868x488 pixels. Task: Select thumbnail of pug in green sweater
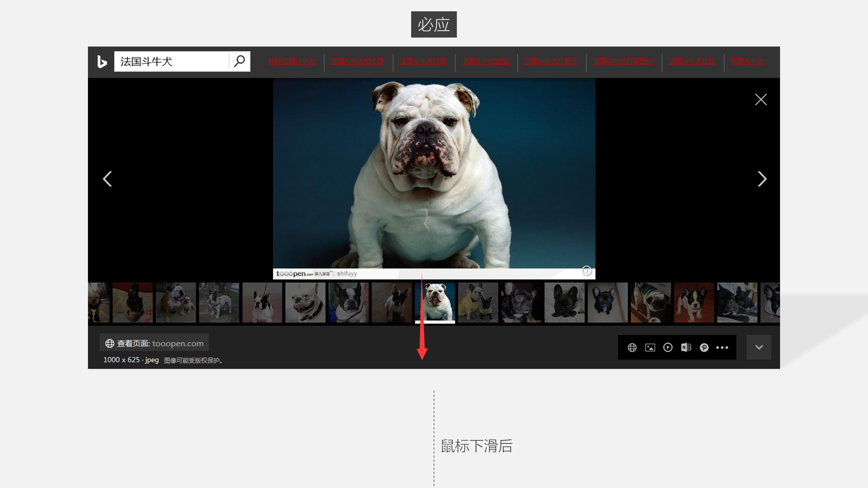click(x=651, y=302)
